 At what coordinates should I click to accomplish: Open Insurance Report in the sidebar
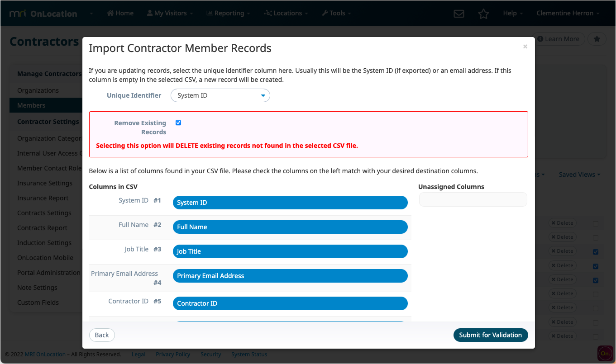coord(43,198)
